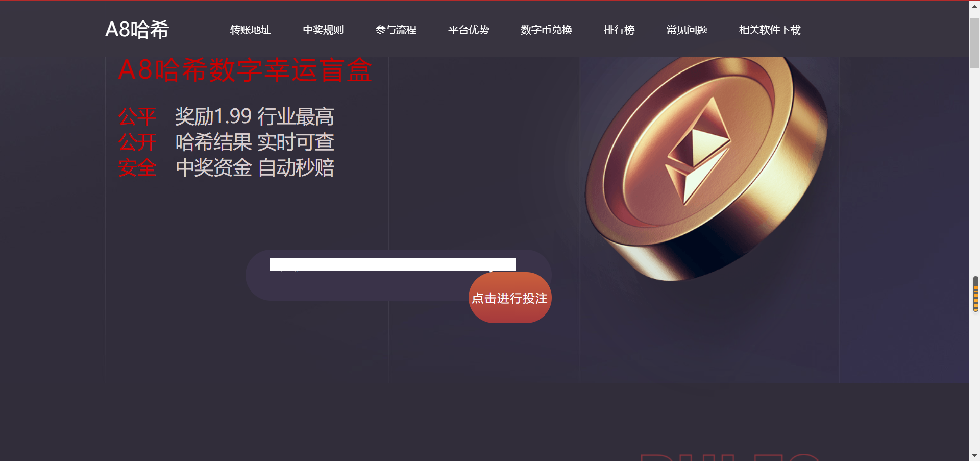This screenshot has height=461, width=980.
Task: Open 常见问题 FAQ link
Action: point(687,30)
